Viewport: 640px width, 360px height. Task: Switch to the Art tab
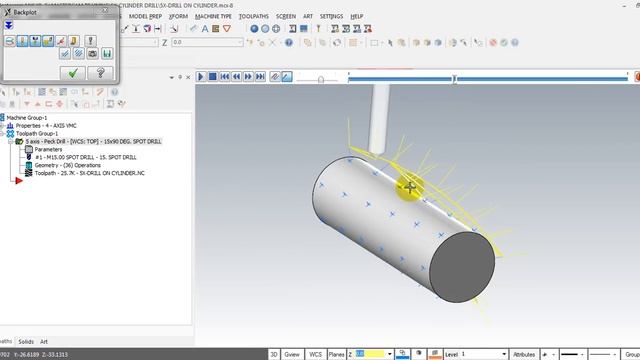(x=44, y=342)
